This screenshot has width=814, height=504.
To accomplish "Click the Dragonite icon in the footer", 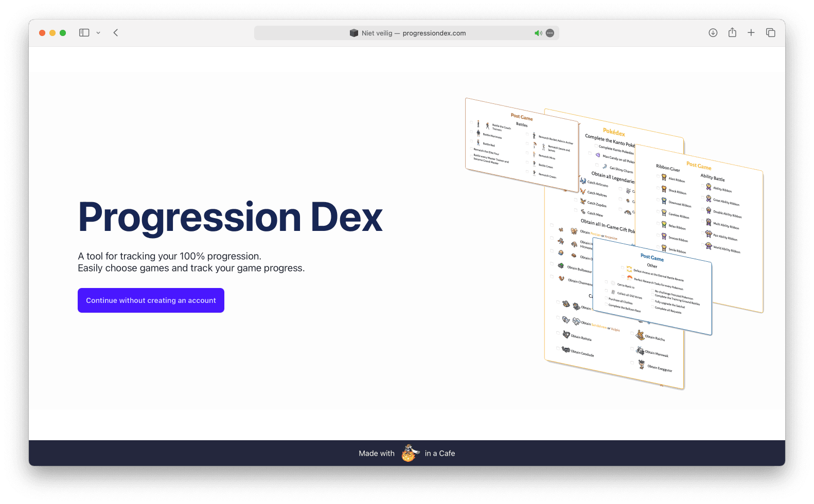I will (410, 453).
